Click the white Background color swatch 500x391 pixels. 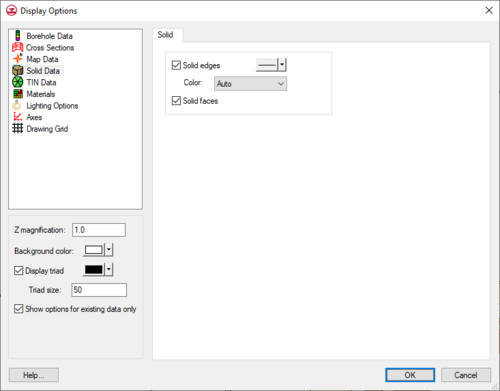[94, 250]
